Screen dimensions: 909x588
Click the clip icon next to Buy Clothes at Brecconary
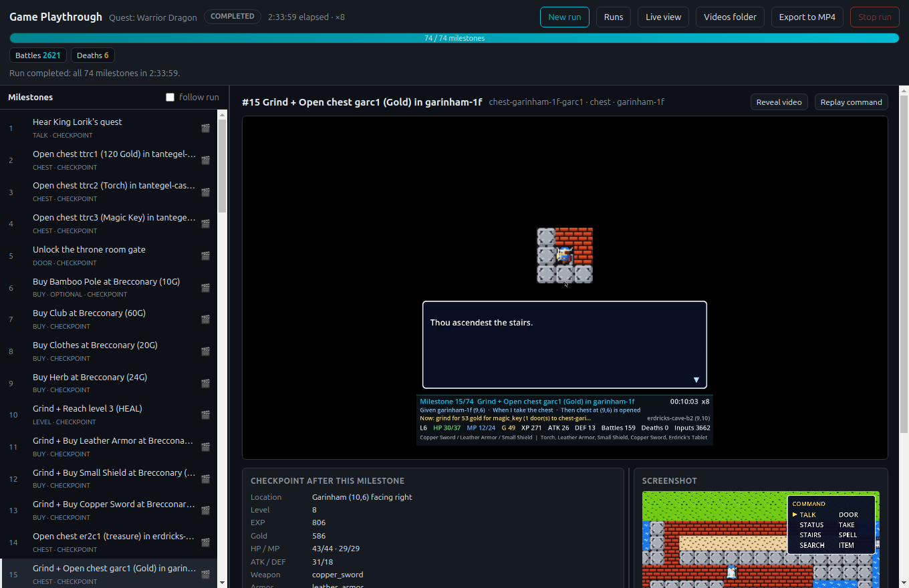tap(206, 351)
